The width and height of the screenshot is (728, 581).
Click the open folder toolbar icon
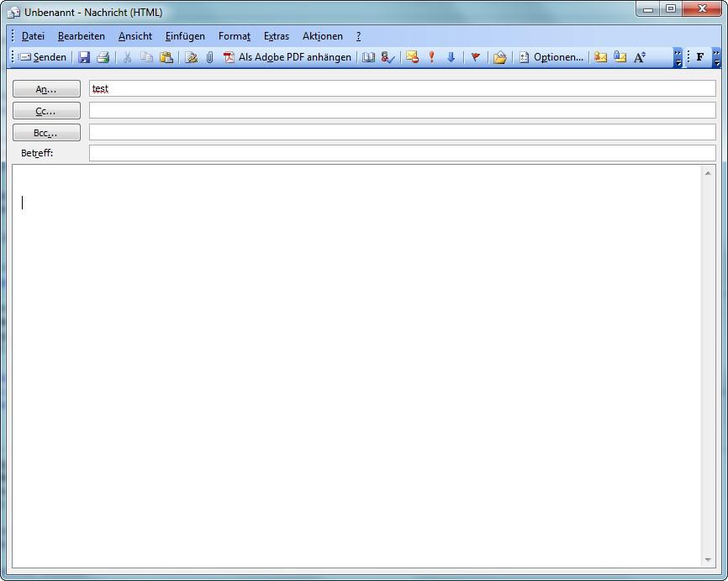coord(500,57)
